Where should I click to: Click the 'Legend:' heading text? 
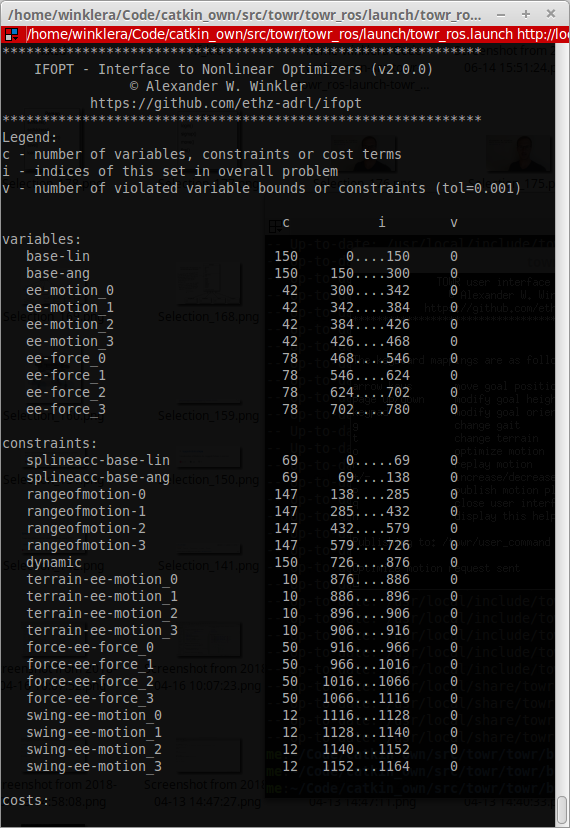coord(30,137)
